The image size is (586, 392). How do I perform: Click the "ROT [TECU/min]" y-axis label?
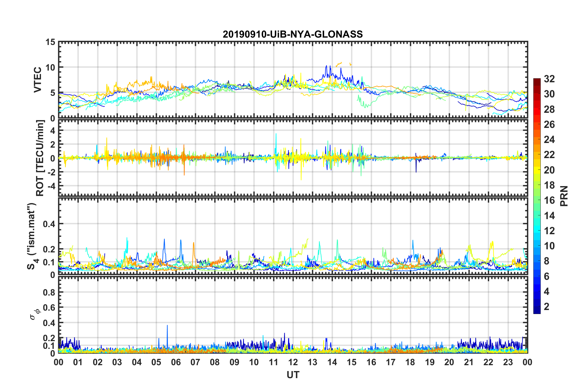click(x=40, y=158)
